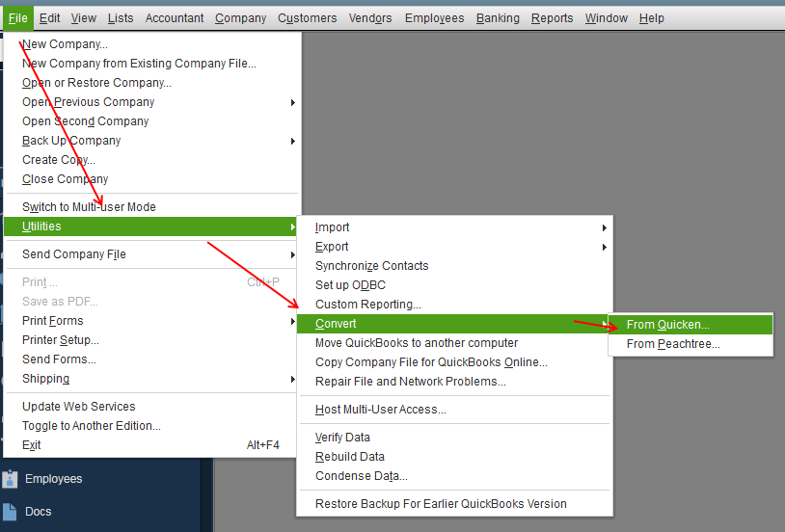
Task: Click the Employees label in the sidebar
Action: (54, 479)
